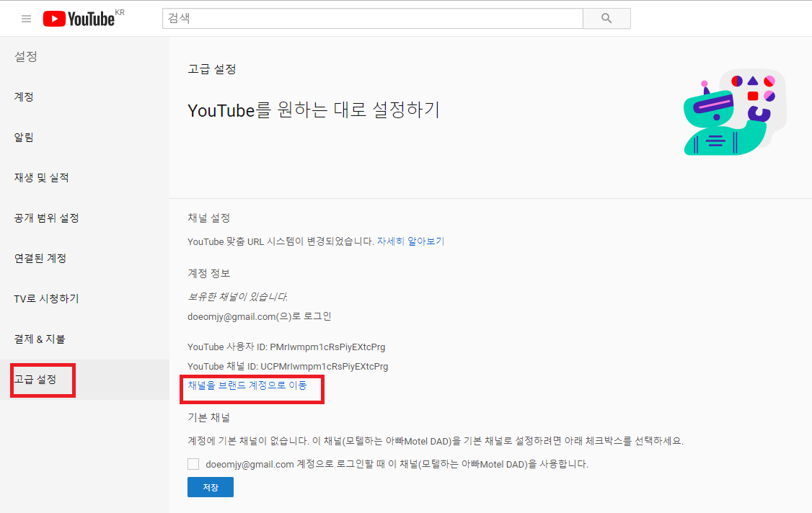
Task: Click the blue 저장 button
Action: pyautogui.click(x=211, y=487)
